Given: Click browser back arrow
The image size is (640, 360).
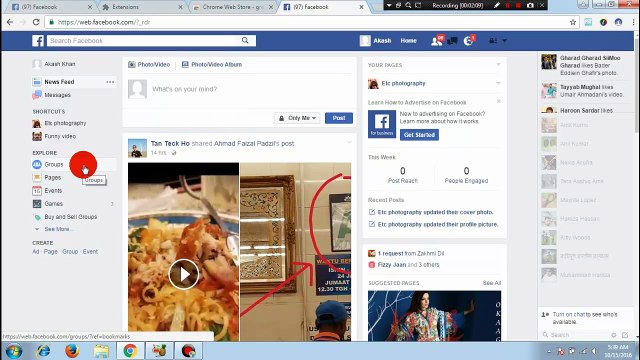Looking at the screenshot, I should point(10,22).
